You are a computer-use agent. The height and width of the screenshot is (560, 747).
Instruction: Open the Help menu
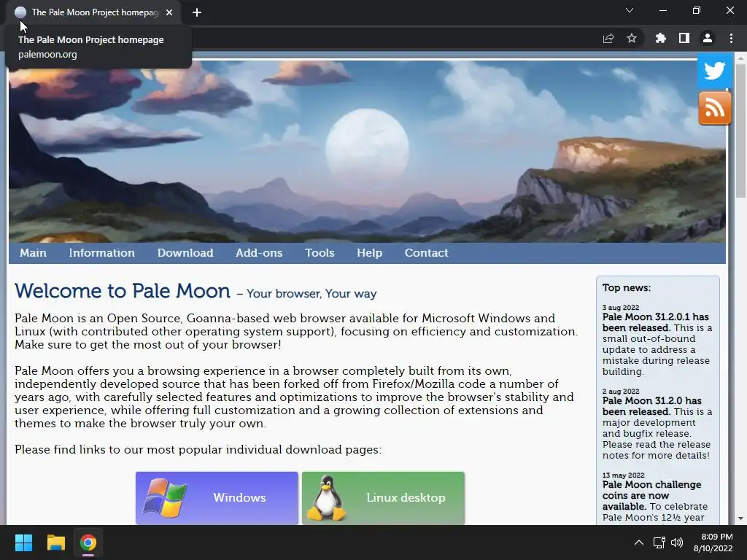[369, 253]
